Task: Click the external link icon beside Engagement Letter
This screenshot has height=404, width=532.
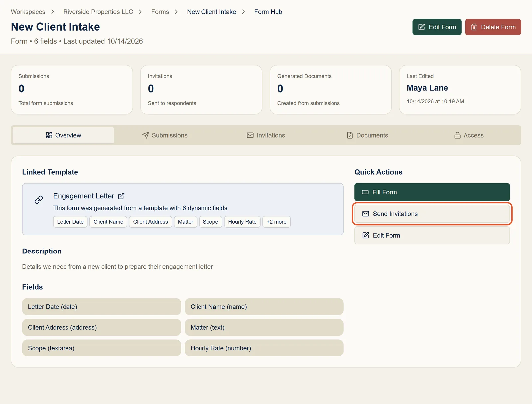Action: (121, 196)
